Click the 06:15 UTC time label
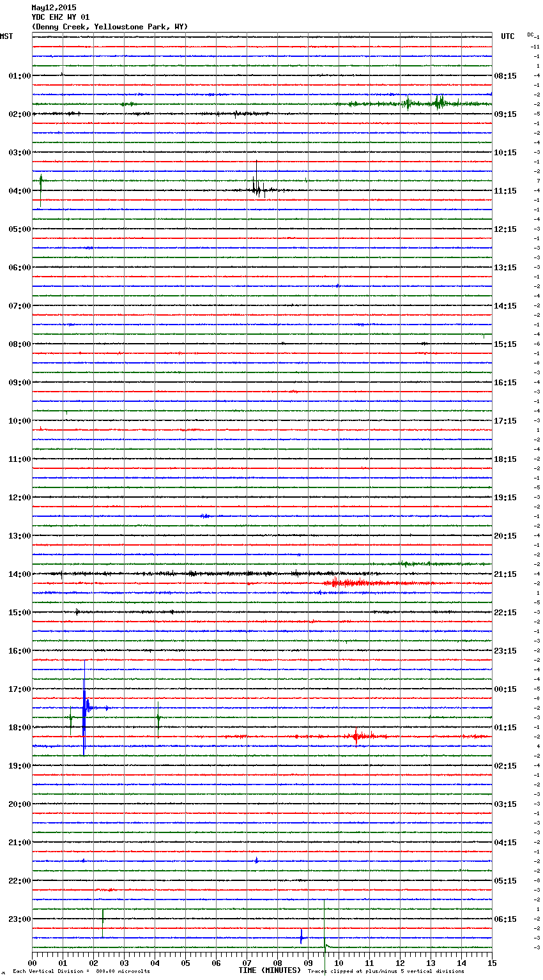This screenshot has height=980, width=543. click(x=505, y=919)
